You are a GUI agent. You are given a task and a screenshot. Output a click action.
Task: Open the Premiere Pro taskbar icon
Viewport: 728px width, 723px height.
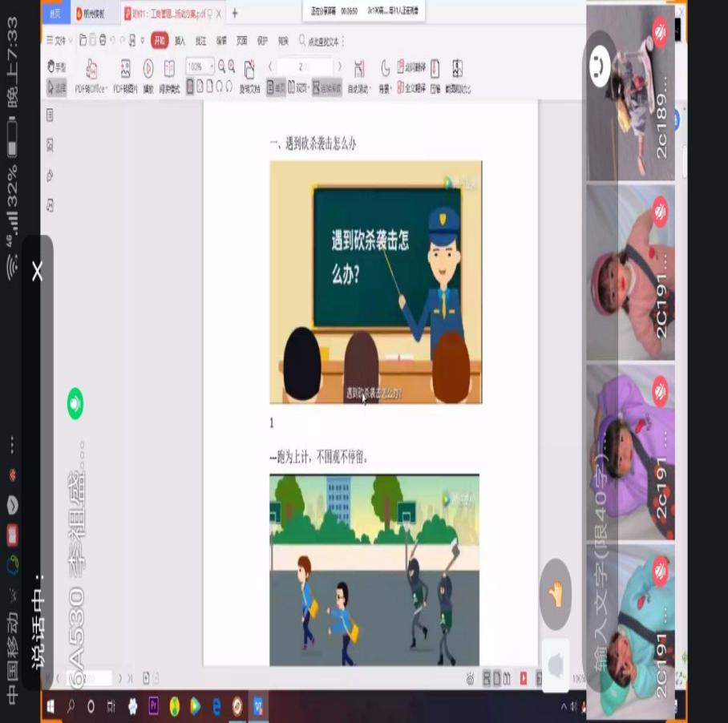coord(153,706)
